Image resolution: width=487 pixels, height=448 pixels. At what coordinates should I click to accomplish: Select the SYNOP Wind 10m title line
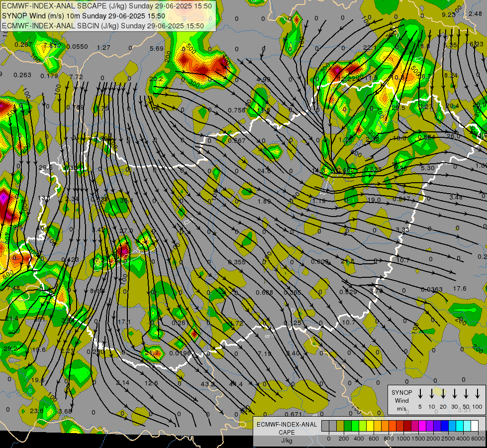(83, 16)
